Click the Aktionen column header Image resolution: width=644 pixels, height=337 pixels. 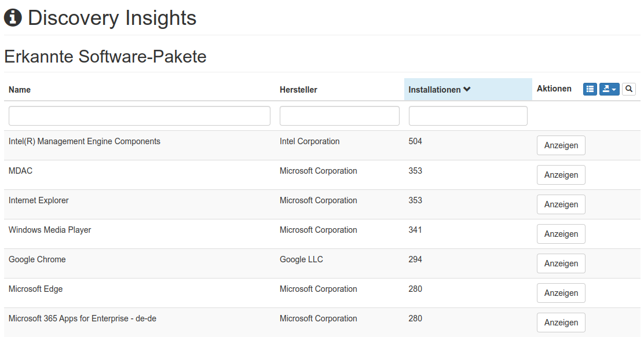click(x=554, y=89)
